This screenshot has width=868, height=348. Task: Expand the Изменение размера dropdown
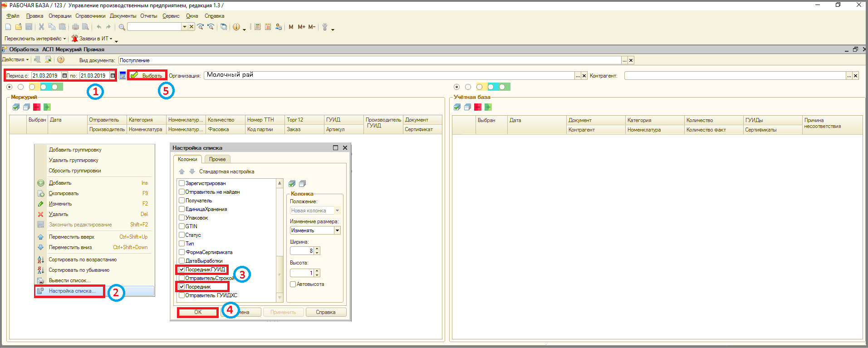pyautogui.click(x=337, y=230)
